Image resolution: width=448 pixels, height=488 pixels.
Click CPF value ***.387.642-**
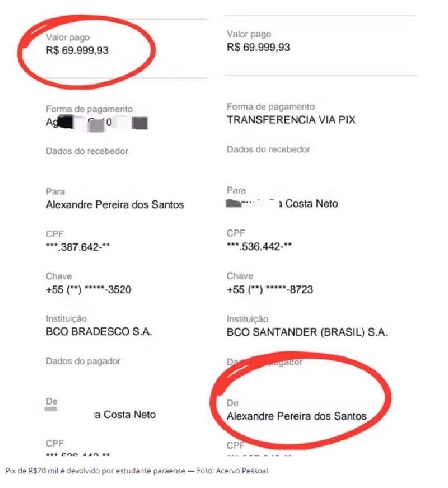pos(78,247)
